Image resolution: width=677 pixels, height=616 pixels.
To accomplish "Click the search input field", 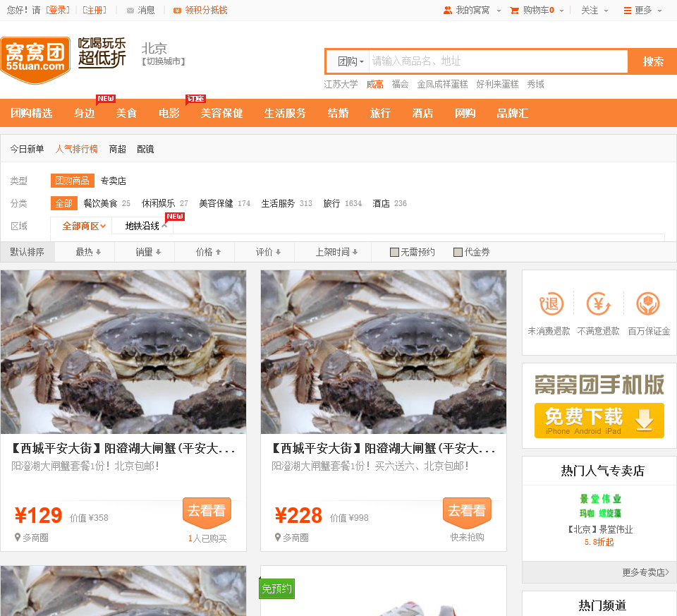I will click(499, 61).
